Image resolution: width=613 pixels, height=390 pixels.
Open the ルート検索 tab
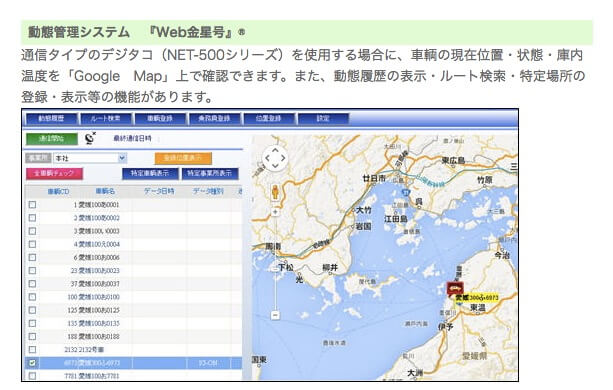pyautogui.click(x=106, y=118)
